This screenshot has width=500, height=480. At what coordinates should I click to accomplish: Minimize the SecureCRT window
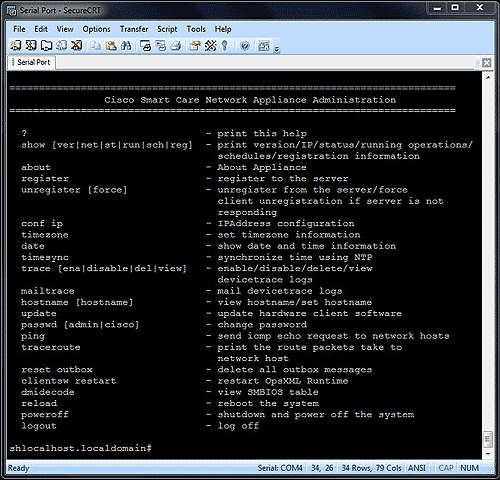click(x=438, y=7)
